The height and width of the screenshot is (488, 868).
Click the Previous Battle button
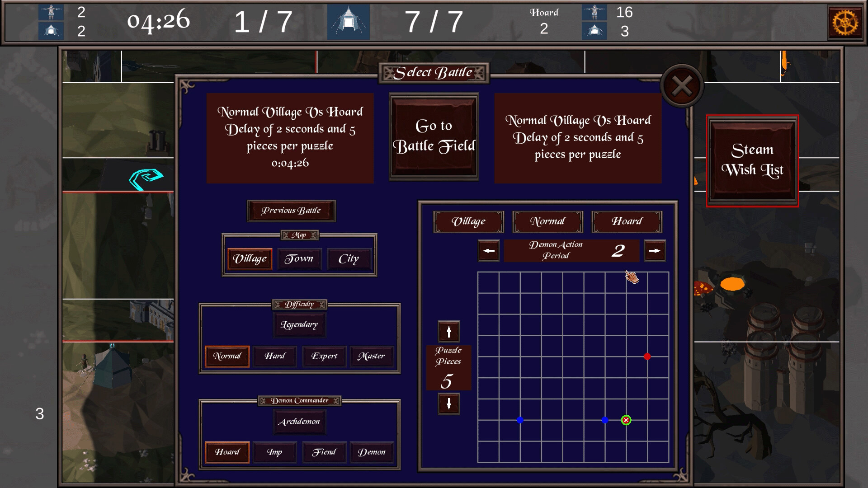[290, 210]
